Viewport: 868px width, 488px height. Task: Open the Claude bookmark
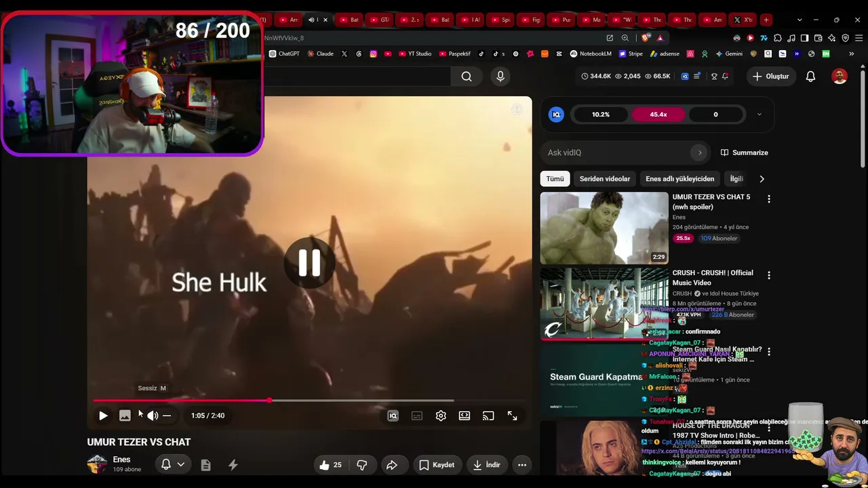tap(320, 54)
